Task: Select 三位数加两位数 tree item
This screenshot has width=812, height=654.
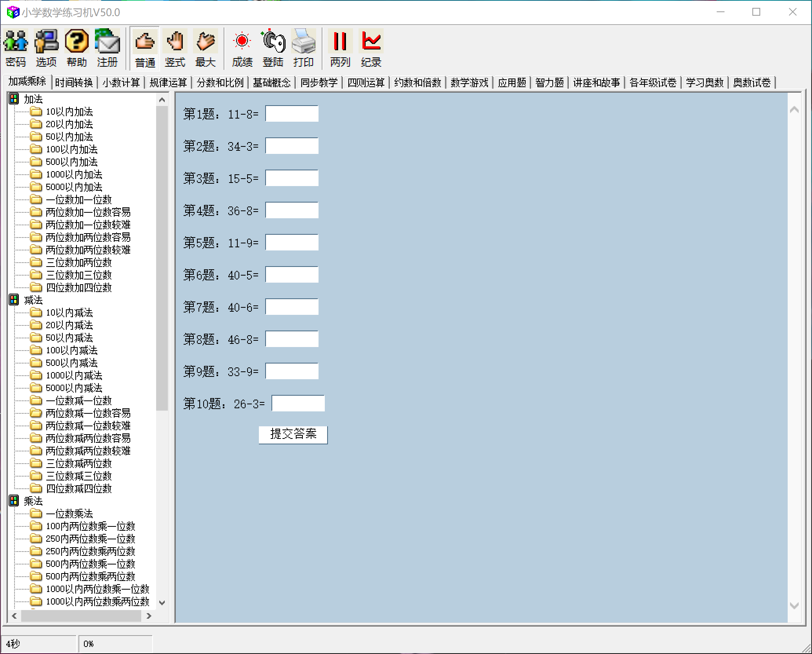Action: coord(79,262)
